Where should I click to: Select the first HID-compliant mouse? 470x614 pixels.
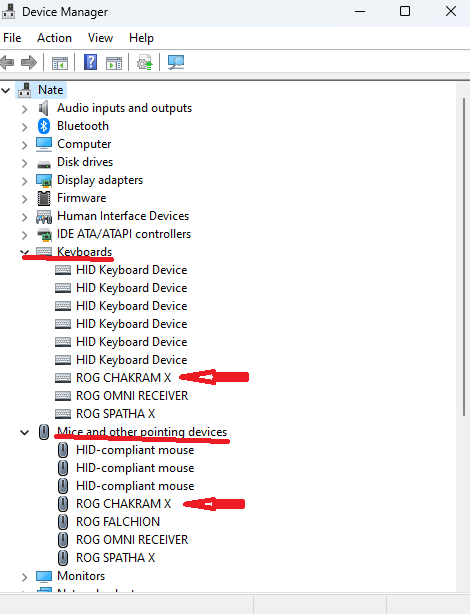(x=135, y=450)
